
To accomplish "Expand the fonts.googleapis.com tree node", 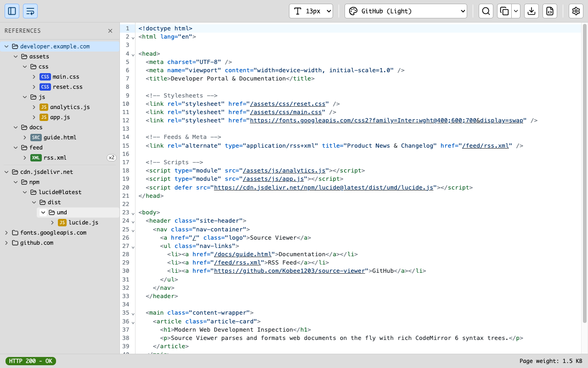I will tap(6, 233).
